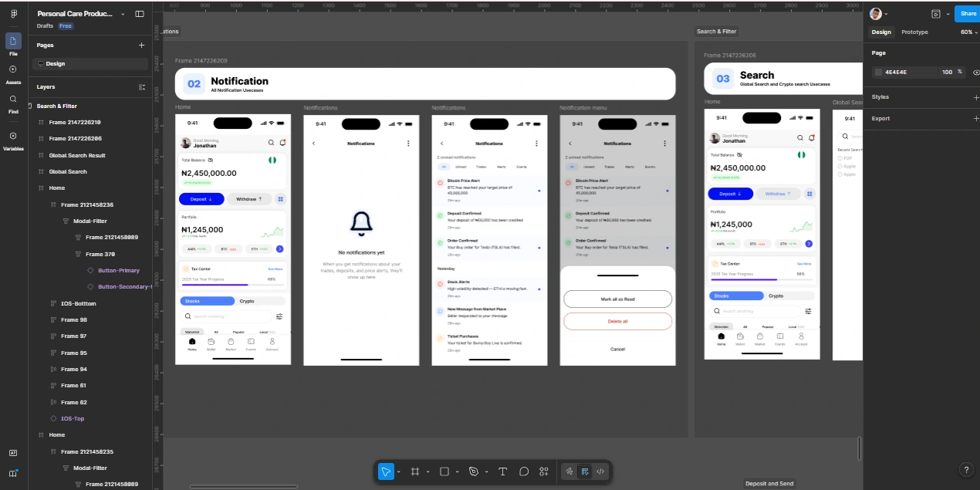Viewport: 980px width, 490px height.
Task: Open the shape tool options chevron
Action: pyautogui.click(x=457, y=471)
